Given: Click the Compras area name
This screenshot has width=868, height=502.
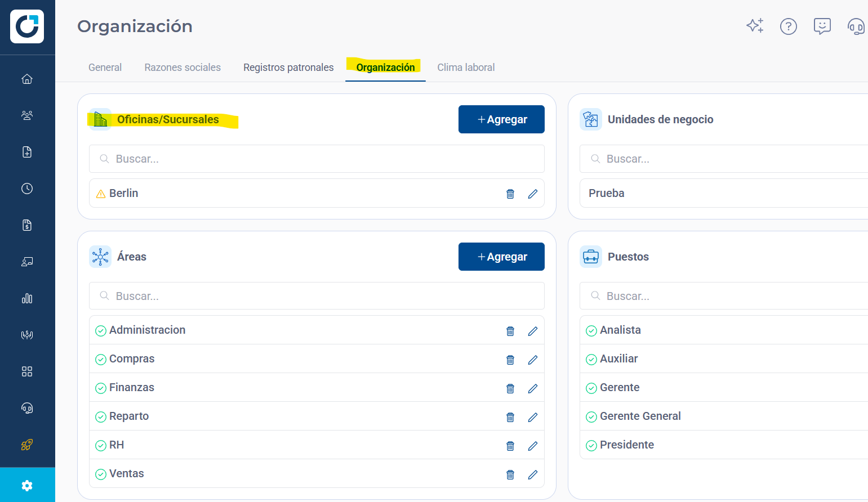Looking at the screenshot, I should click(132, 358).
